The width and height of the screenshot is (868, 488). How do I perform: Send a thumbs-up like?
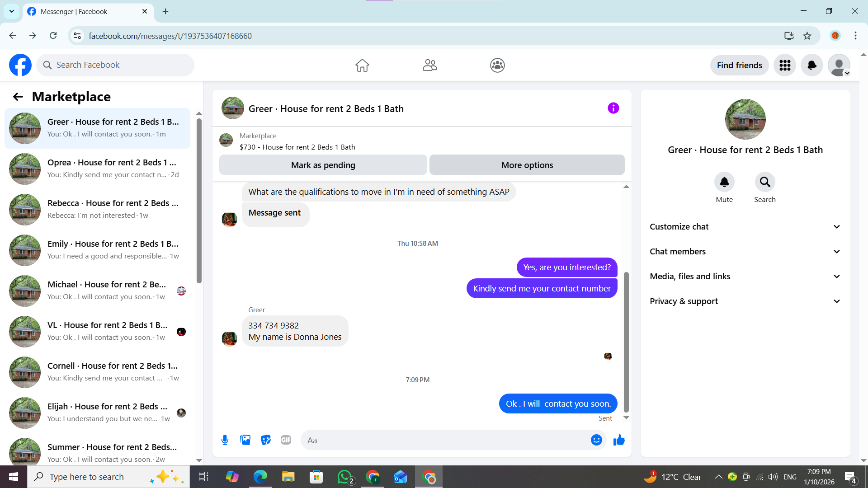619,440
